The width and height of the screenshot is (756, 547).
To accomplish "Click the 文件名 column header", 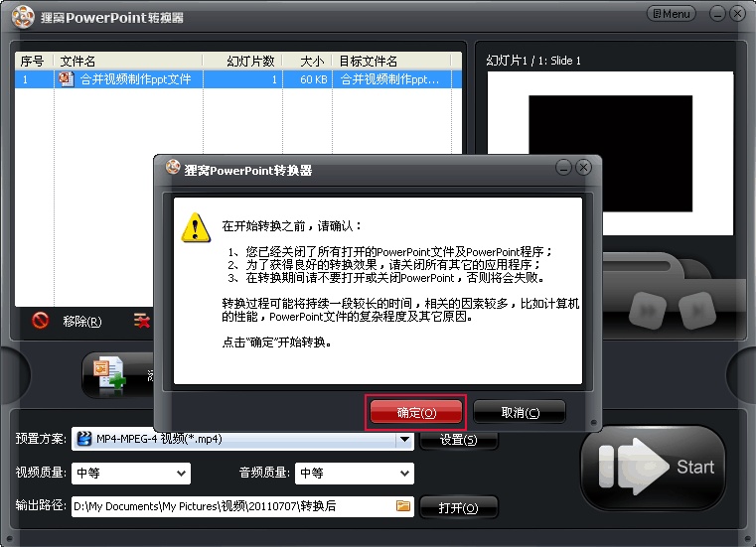I will coord(79,61).
